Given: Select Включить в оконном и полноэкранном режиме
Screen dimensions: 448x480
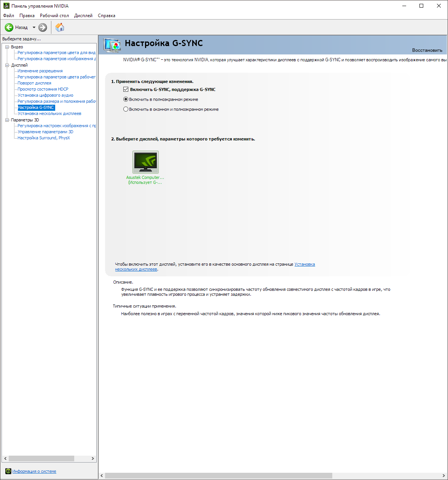Looking at the screenshot, I should [x=126, y=109].
